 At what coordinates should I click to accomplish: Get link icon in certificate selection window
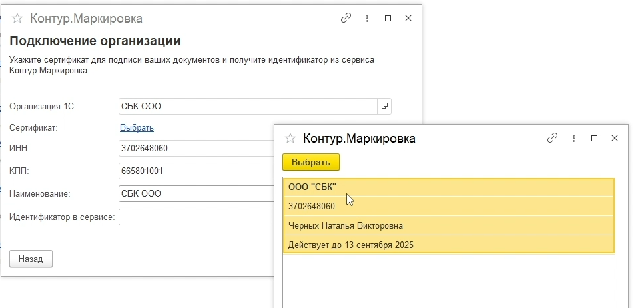click(552, 138)
